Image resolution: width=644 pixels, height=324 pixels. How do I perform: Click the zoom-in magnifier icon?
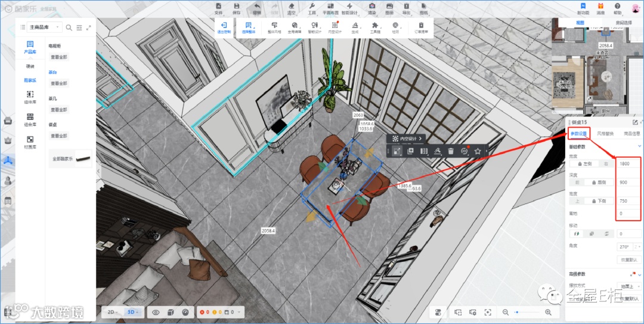549,313
